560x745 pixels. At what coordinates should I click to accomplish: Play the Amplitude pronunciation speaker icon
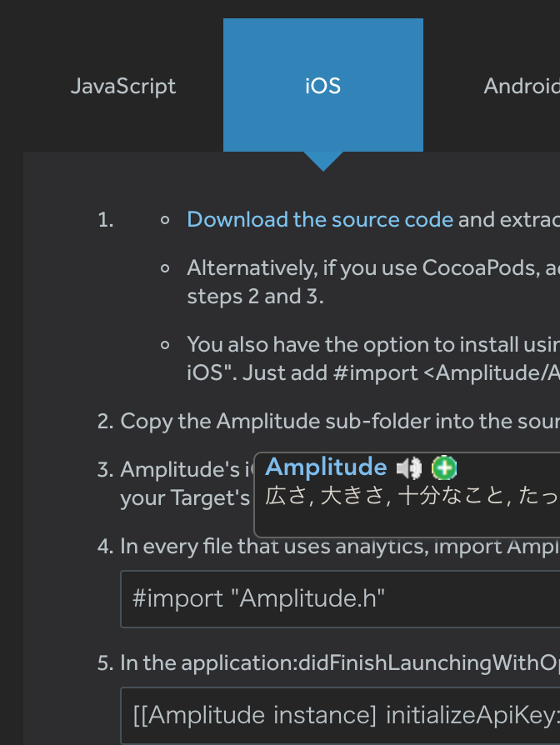[x=408, y=468]
